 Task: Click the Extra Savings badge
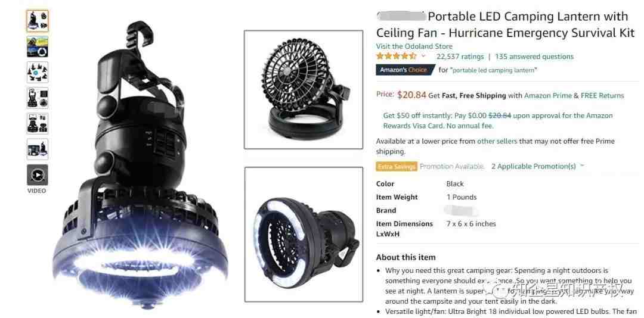397,166
